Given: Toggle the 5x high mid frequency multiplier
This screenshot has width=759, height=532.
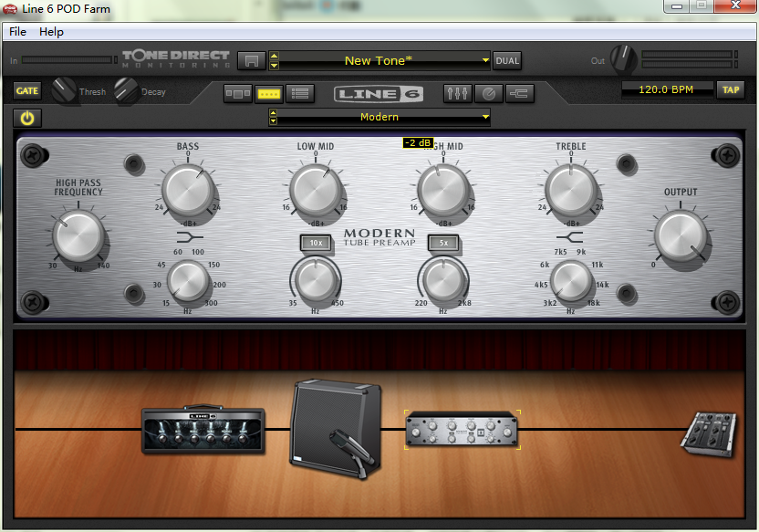Looking at the screenshot, I should click(443, 243).
